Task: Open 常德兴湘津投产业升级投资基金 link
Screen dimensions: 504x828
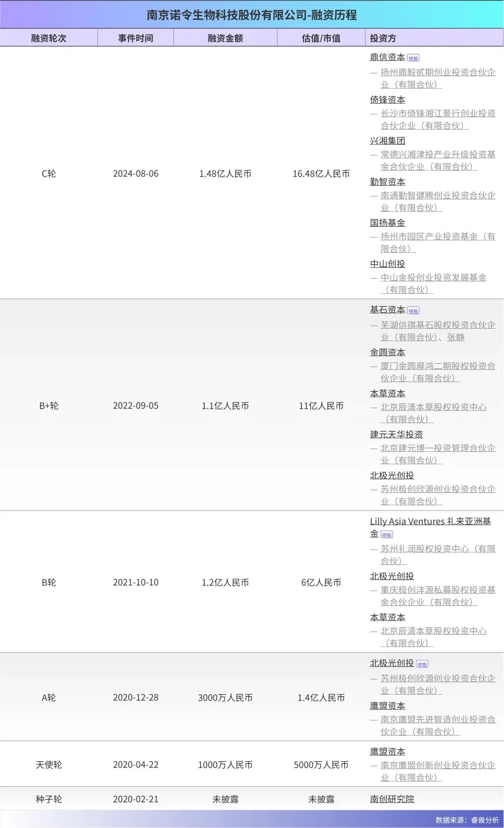Action: [438, 160]
